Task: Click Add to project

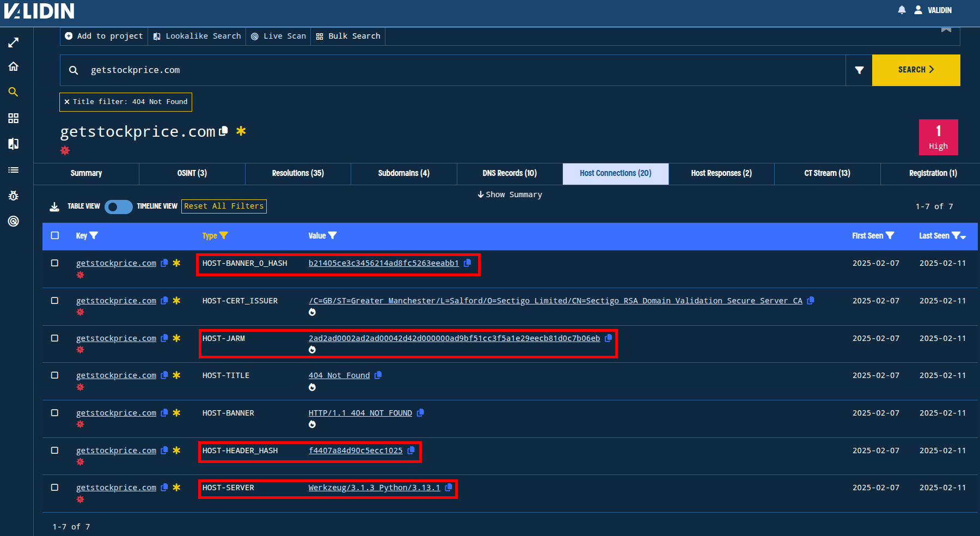Action: pos(103,36)
